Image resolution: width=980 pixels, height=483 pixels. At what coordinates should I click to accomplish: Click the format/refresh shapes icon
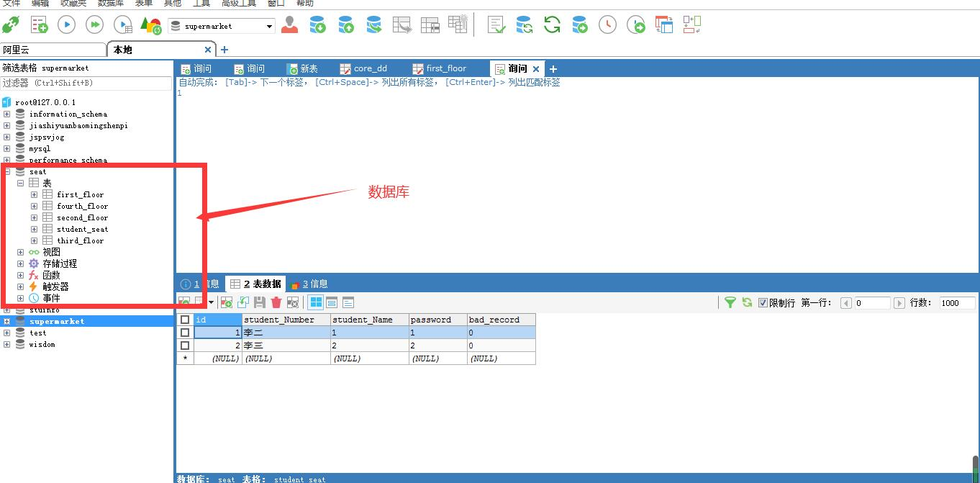[x=150, y=25]
